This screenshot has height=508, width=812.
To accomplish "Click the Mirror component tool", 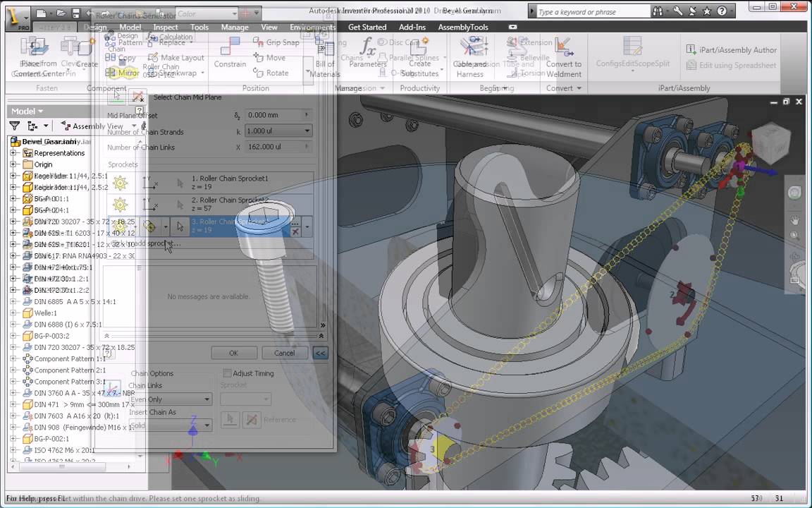I will click(x=122, y=73).
